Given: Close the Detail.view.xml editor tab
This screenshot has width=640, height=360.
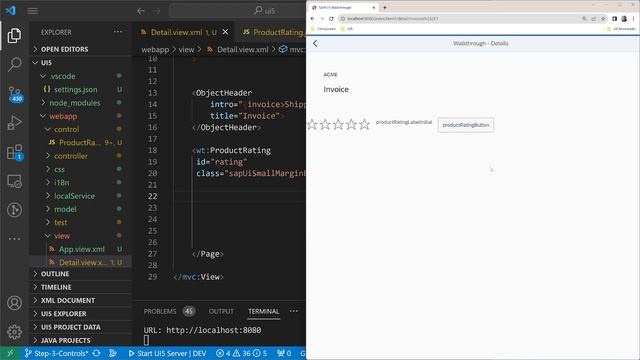Looking at the screenshot, I should click(225, 32).
